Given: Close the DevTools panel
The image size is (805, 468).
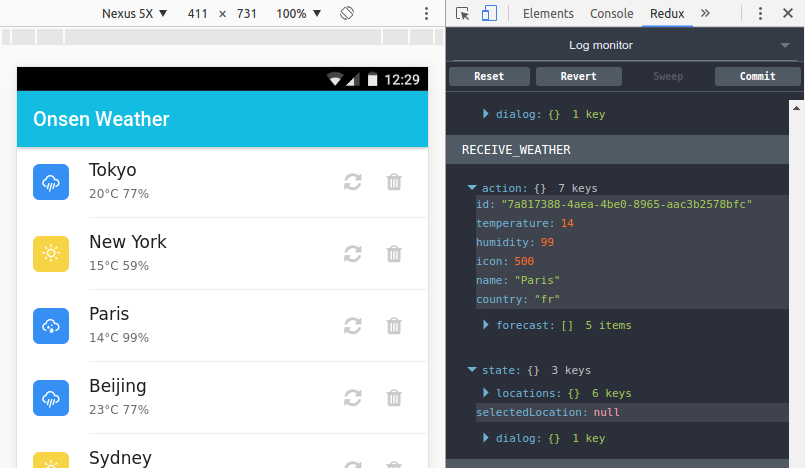Looking at the screenshot, I should click(x=788, y=13).
